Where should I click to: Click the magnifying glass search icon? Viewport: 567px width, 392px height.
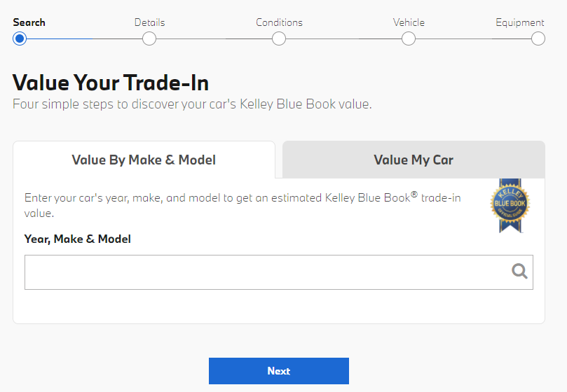click(519, 272)
